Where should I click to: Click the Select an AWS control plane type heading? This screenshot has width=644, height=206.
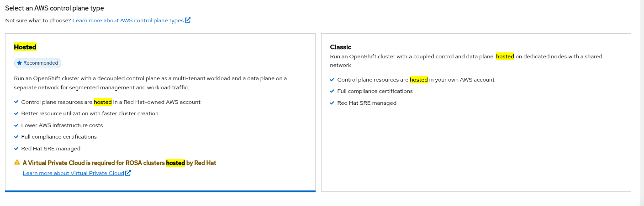[54, 8]
